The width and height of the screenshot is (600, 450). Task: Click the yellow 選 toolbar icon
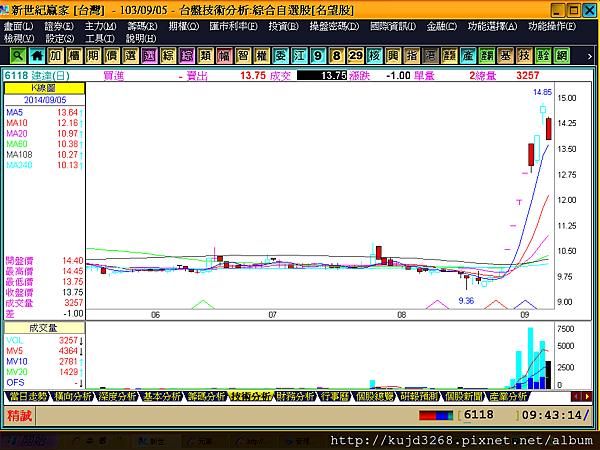[x=130, y=56]
